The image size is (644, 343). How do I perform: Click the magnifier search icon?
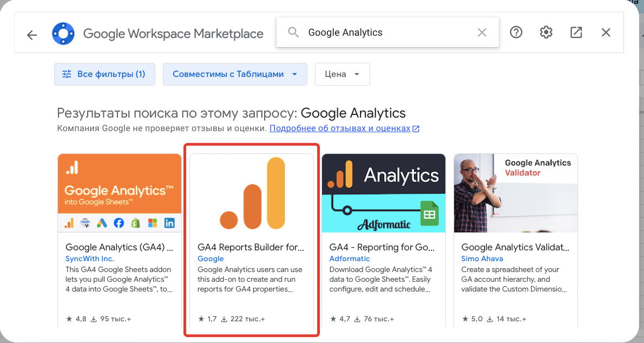293,33
